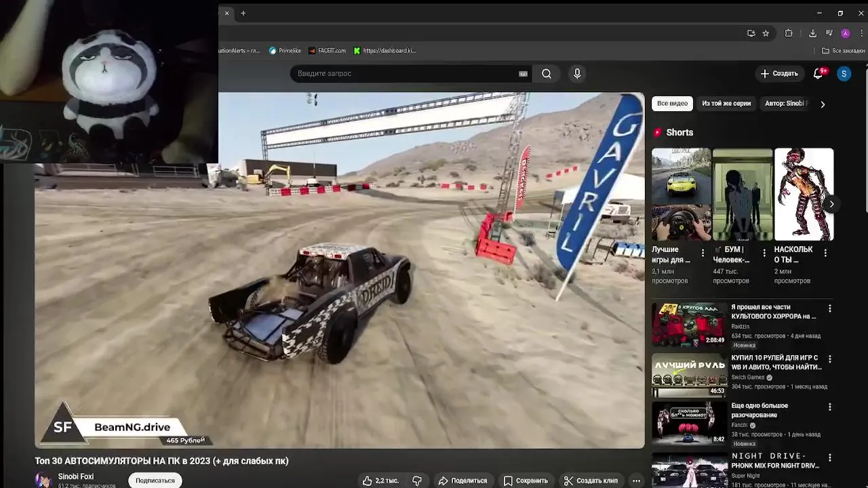The image size is (868, 488).
Task: Click the Создать button
Action: (x=778, y=73)
